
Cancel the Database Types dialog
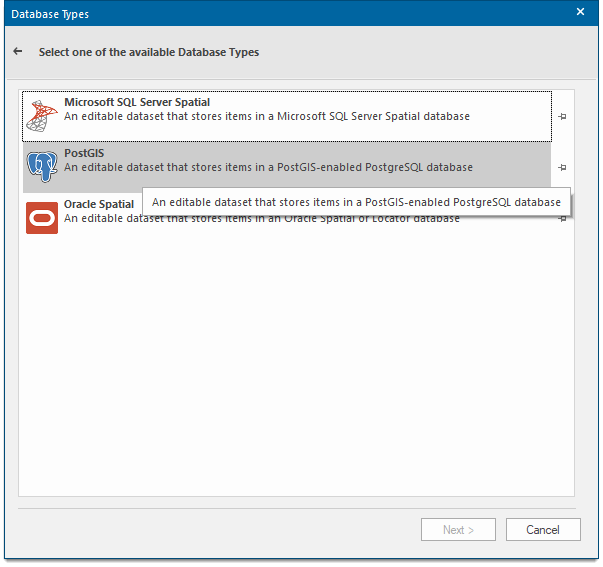[x=543, y=529]
